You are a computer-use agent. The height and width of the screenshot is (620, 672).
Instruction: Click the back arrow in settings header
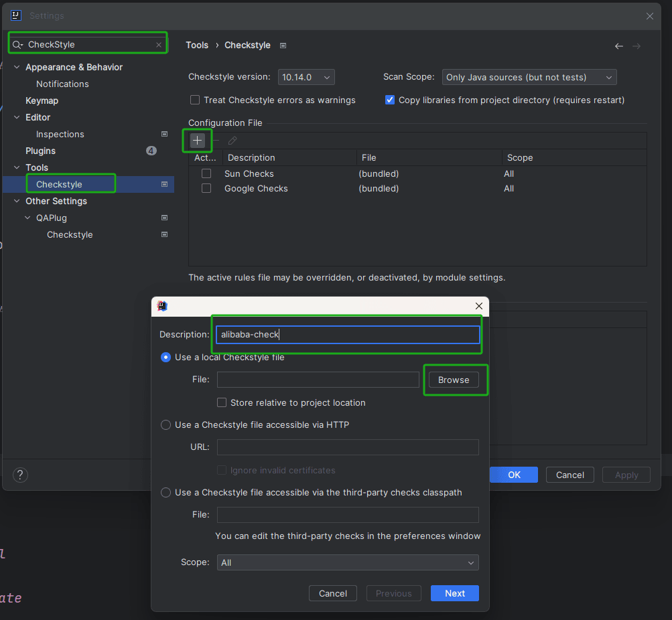(619, 46)
